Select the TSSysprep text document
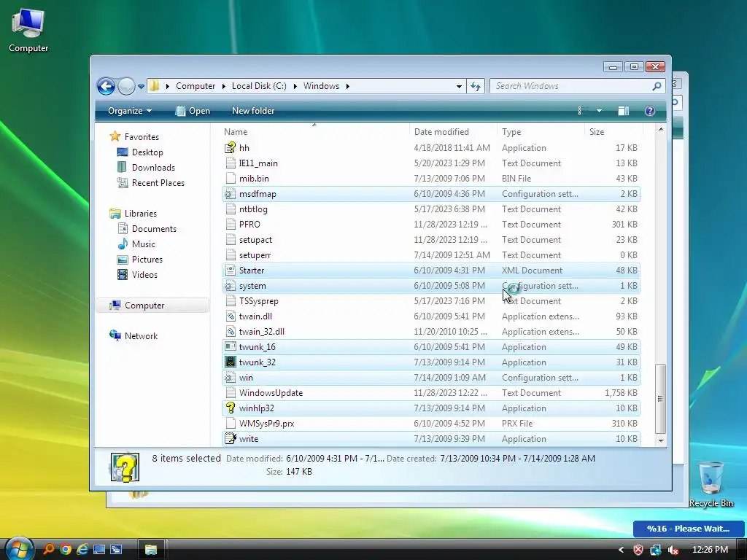 tap(430, 301)
